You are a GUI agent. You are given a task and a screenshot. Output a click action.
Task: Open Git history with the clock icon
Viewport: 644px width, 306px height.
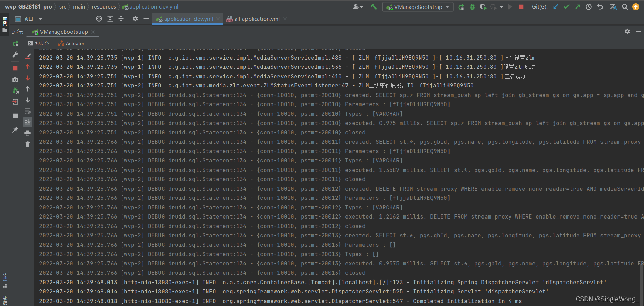pos(589,7)
